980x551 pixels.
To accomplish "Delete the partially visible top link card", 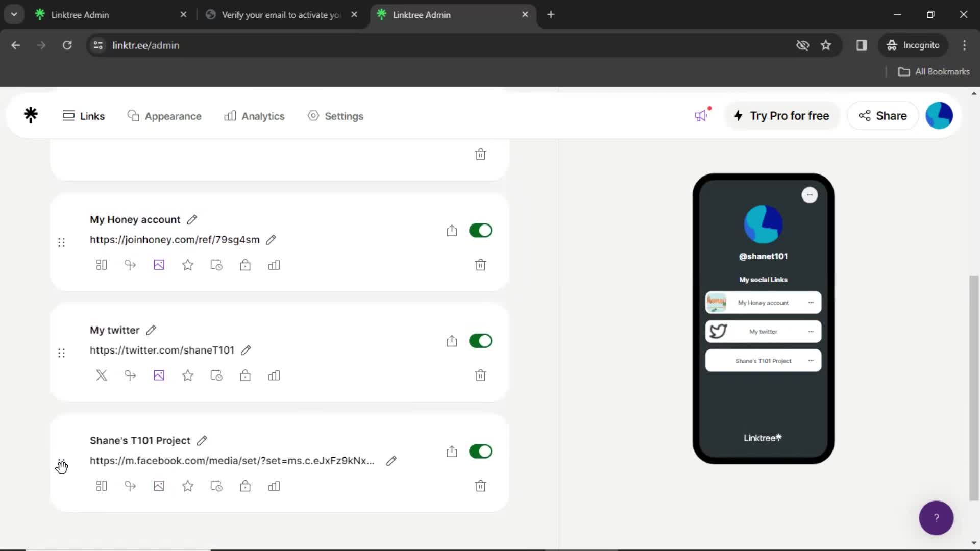I will [480, 155].
